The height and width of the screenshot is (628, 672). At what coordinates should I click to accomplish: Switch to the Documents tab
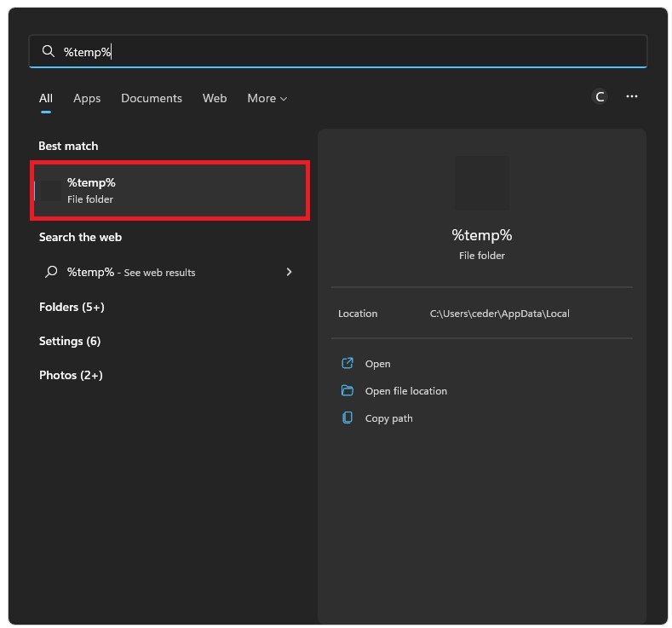pyautogui.click(x=152, y=98)
